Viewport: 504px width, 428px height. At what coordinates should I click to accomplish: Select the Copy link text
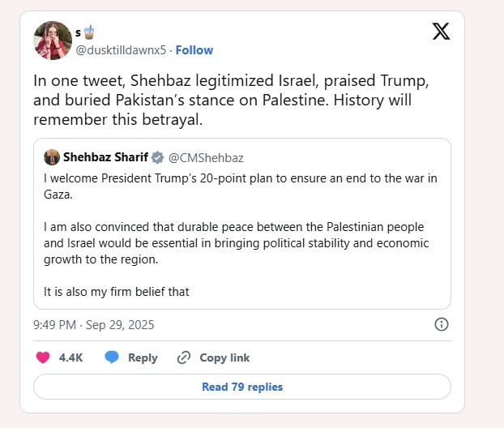pos(224,357)
